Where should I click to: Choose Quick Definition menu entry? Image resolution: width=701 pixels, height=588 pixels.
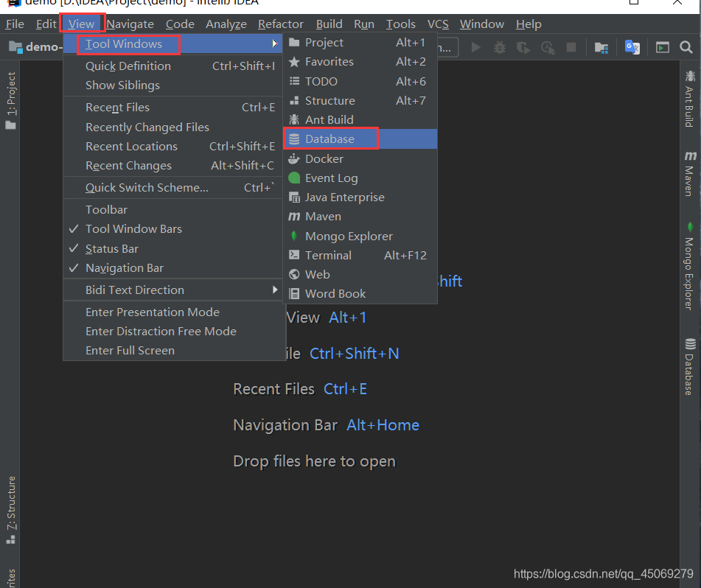click(x=173, y=66)
